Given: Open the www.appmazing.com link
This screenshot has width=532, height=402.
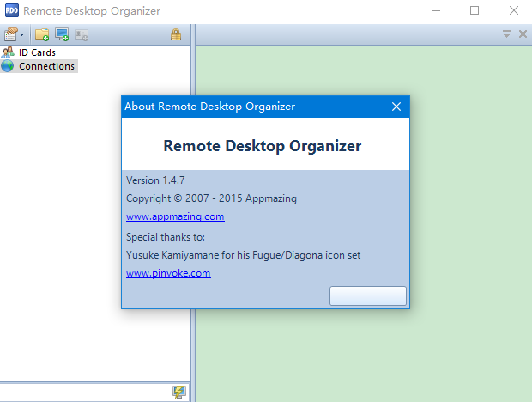Looking at the screenshot, I should [175, 216].
